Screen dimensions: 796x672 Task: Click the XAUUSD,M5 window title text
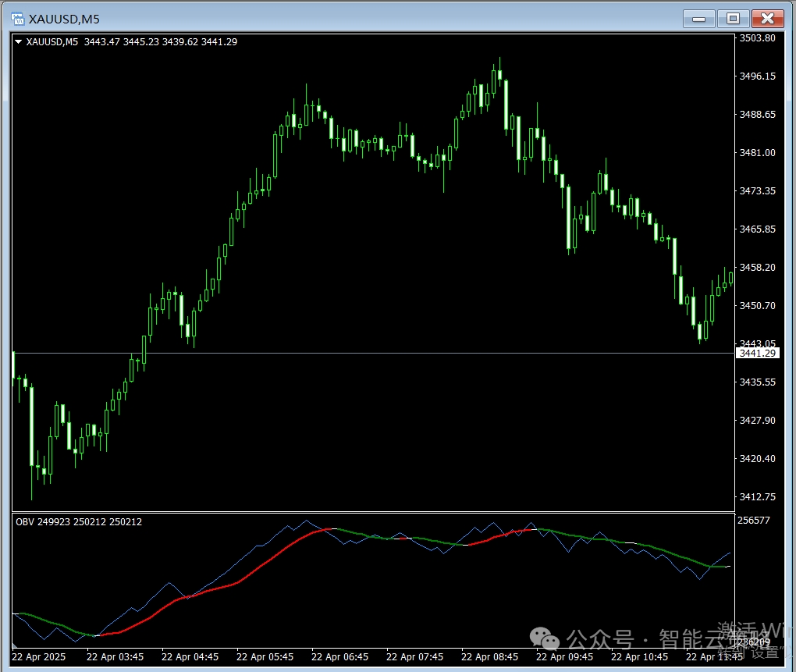(x=64, y=20)
